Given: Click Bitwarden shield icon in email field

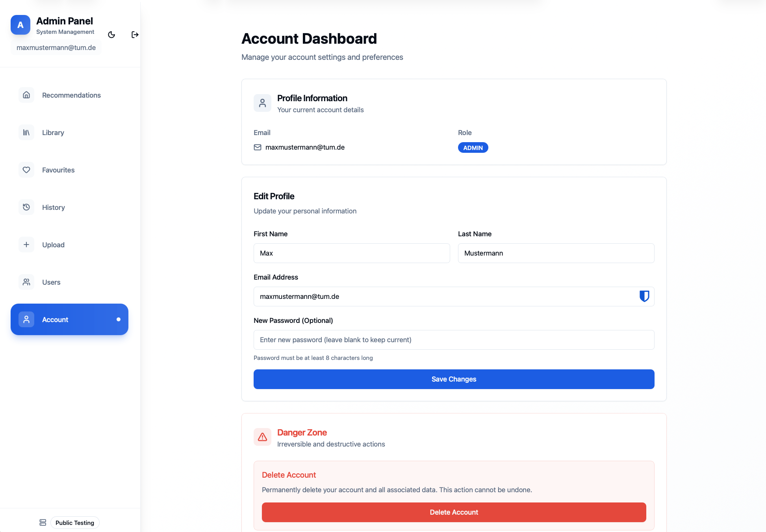Looking at the screenshot, I should pyautogui.click(x=644, y=296).
